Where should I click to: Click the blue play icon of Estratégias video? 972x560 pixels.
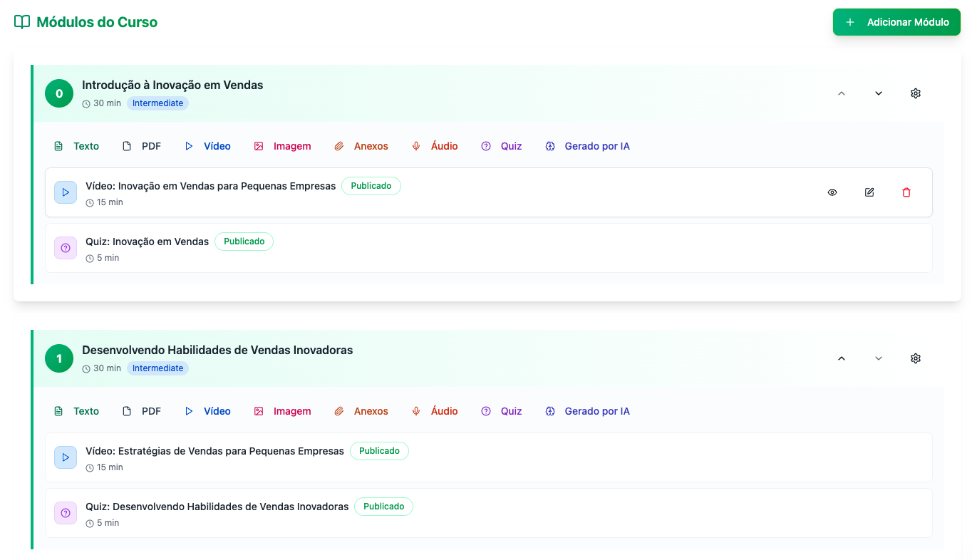tap(66, 457)
